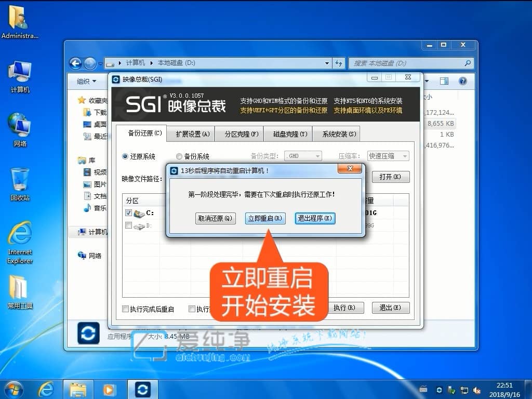Screen dimensions: 532x399
Task: Enable the 执行完成后重启 option
Action: (126, 308)
